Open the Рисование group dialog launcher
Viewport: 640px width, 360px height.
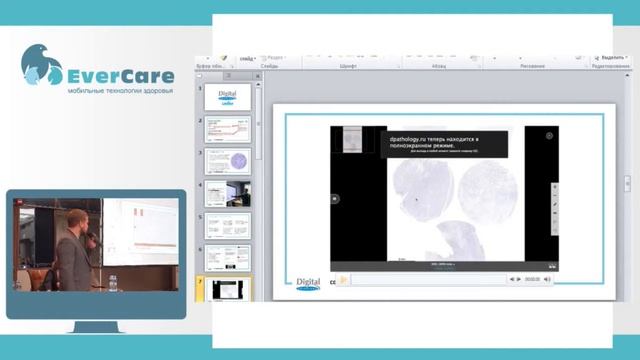[x=586, y=66]
